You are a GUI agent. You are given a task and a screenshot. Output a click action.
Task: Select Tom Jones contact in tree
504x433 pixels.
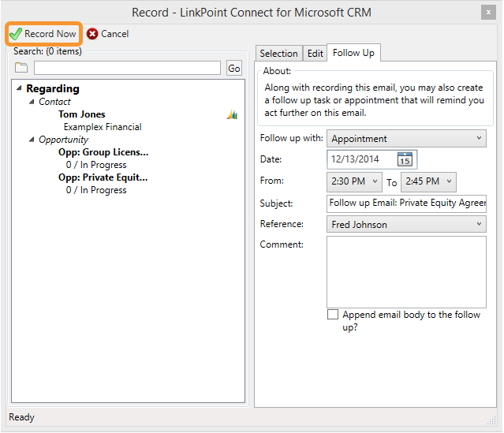[82, 114]
